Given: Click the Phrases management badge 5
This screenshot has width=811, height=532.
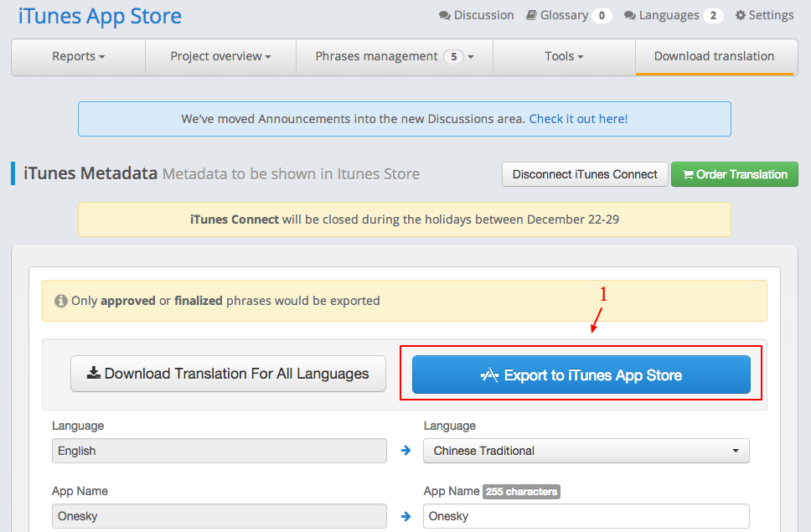Looking at the screenshot, I should [453, 56].
